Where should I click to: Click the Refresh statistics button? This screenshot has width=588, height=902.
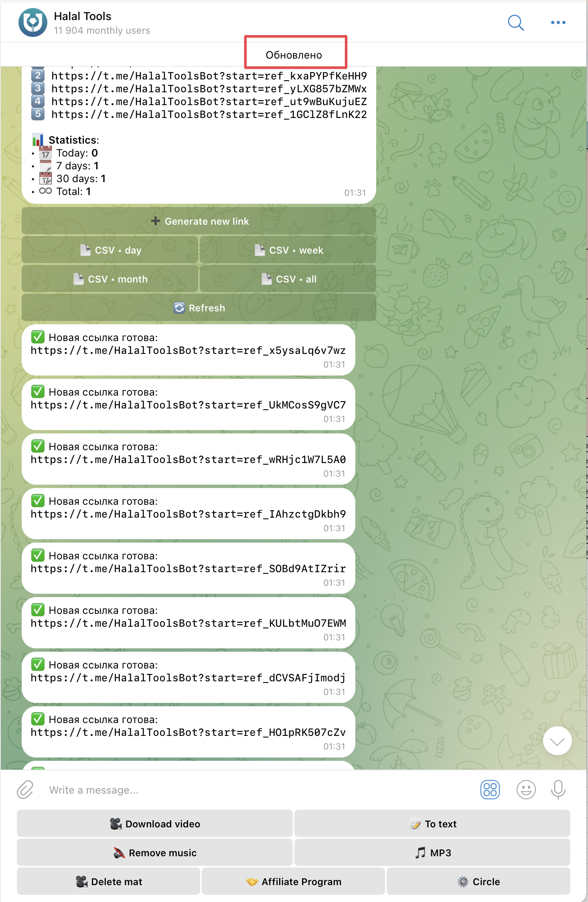(x=199, y=308)
